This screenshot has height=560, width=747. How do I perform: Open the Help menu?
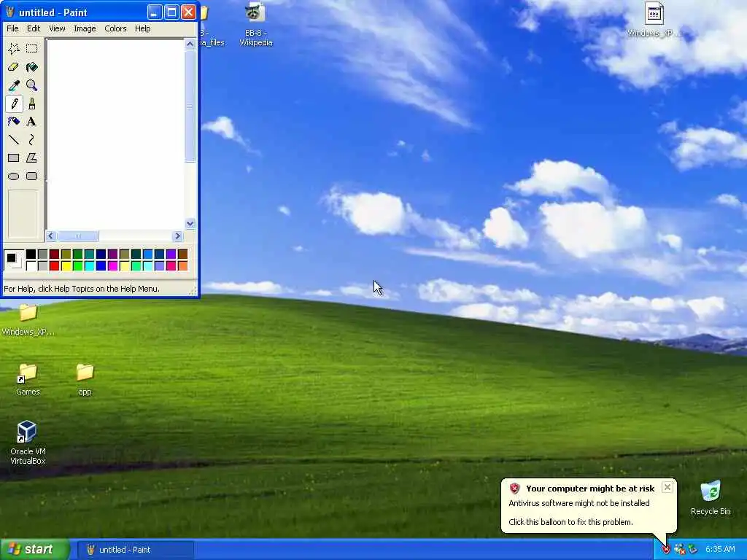tap(142, 28)
